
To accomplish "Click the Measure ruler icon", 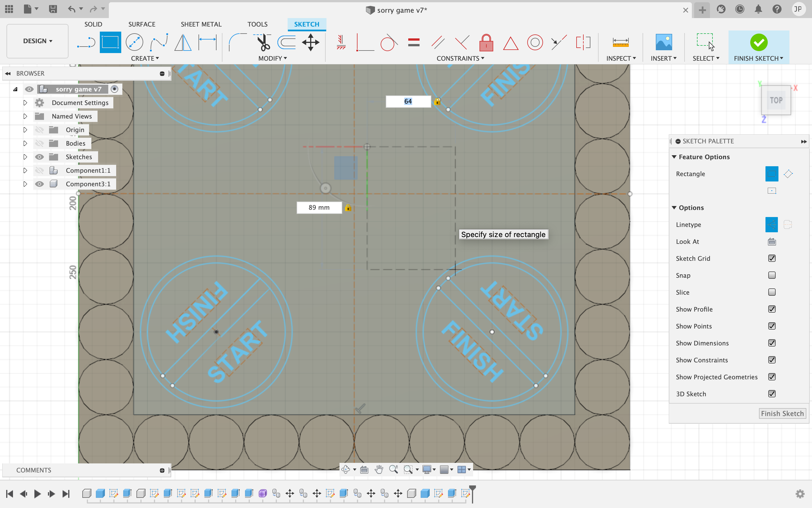I will click(621, 43).
